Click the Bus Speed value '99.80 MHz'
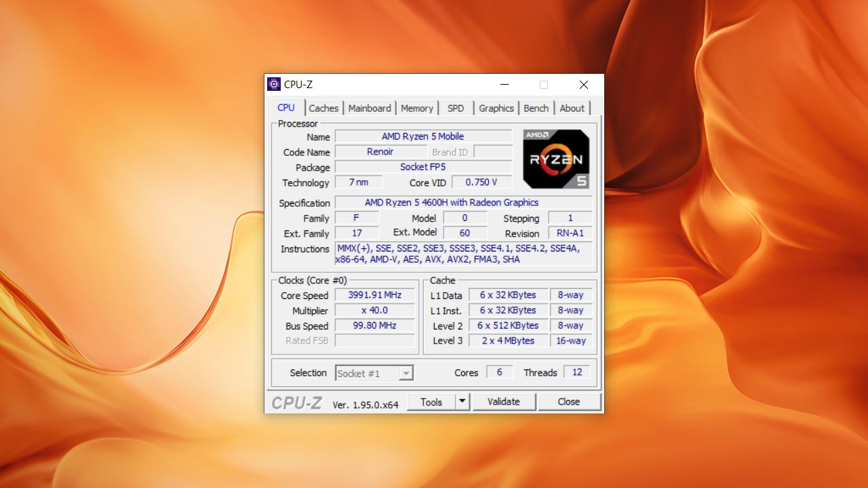 point(375,325)
